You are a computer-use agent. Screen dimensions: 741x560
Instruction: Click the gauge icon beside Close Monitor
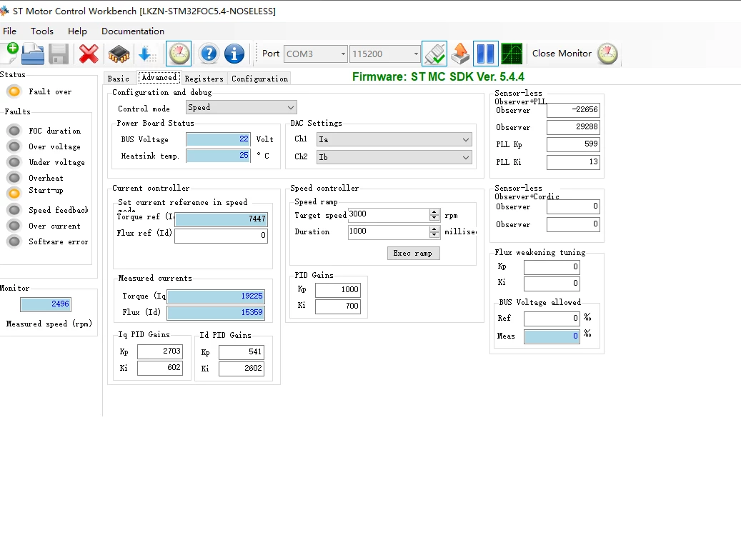pos(607,54)
